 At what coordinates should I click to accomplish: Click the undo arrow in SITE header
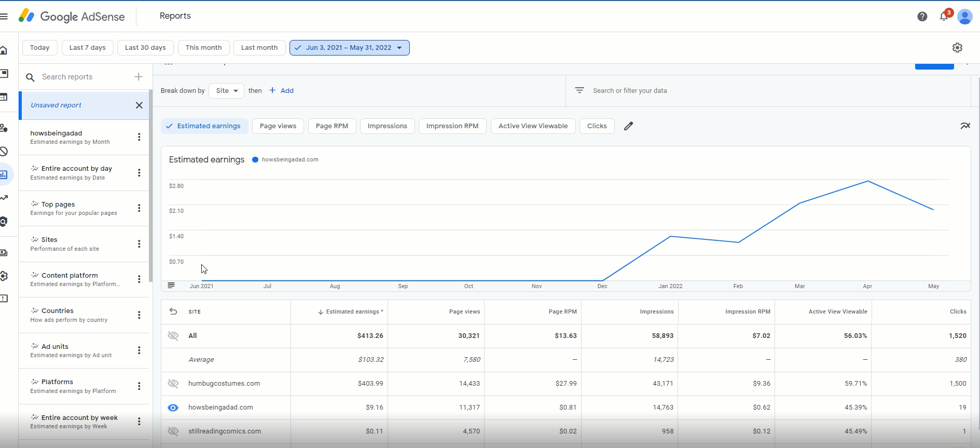[173, 311]
